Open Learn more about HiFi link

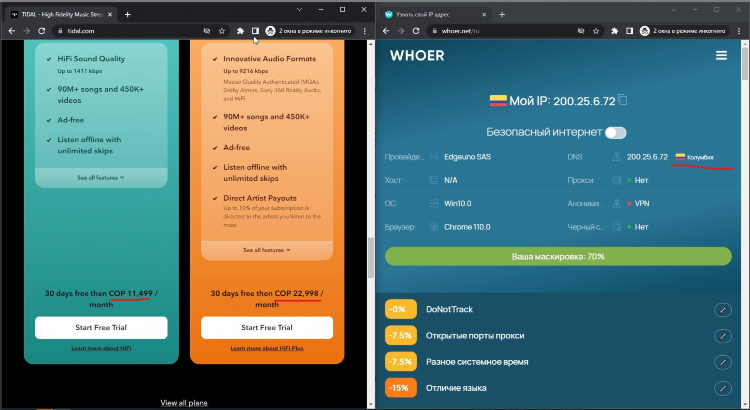(101, 348)
